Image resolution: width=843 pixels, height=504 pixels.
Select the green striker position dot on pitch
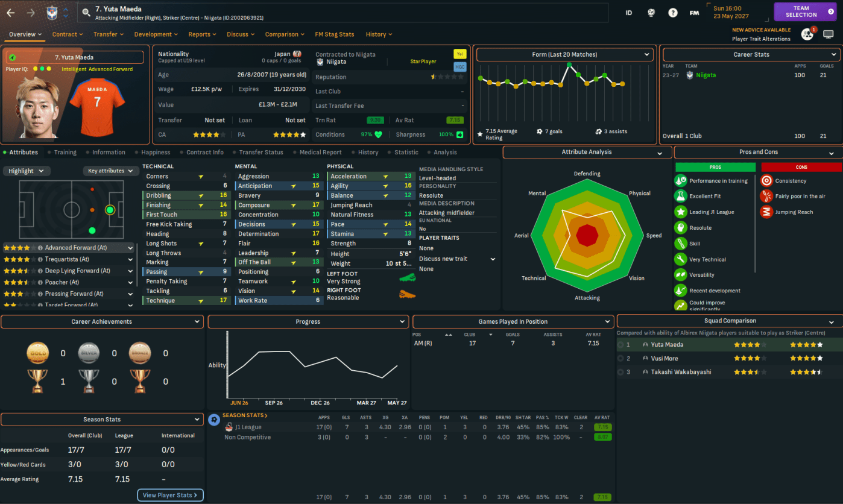[x=110, y=210]
